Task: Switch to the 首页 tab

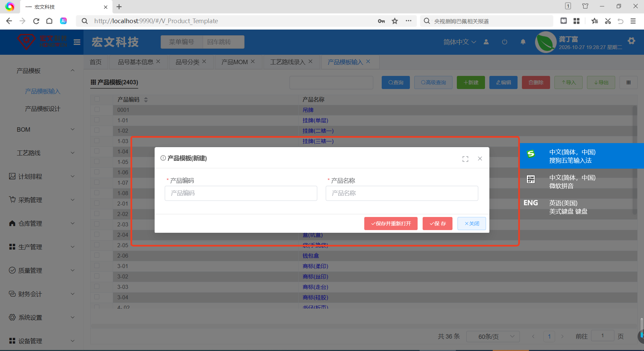Action: pos(96,62)
